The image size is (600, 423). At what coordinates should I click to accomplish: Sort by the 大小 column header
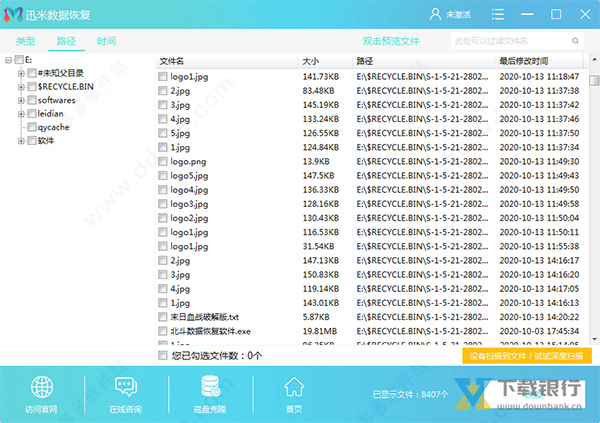[310, 61]
